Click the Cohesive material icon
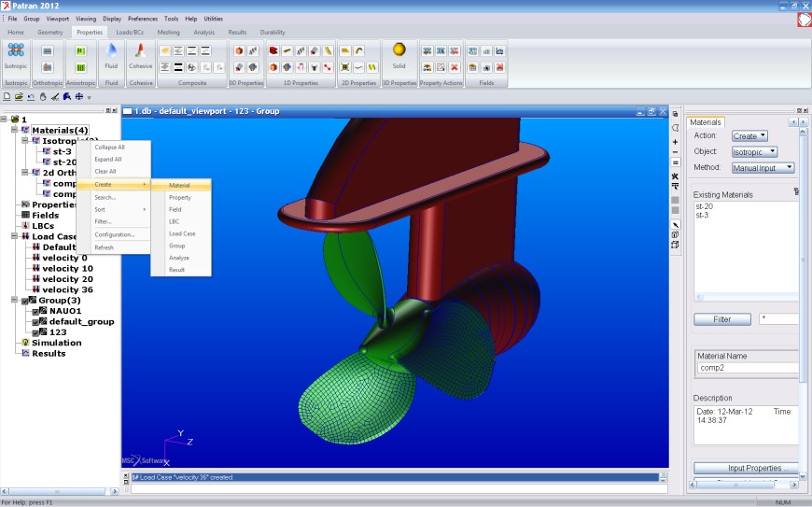This screenshot has height=507, width=812. 140,50
